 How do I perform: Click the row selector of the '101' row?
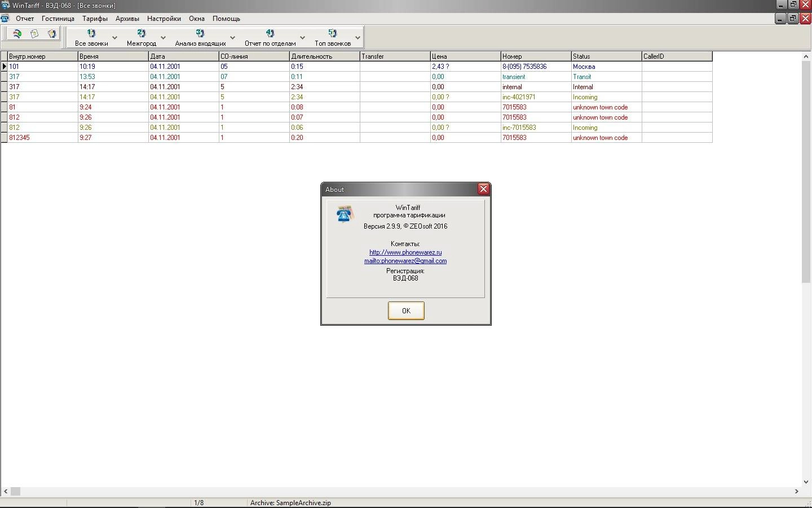(4, 67)
